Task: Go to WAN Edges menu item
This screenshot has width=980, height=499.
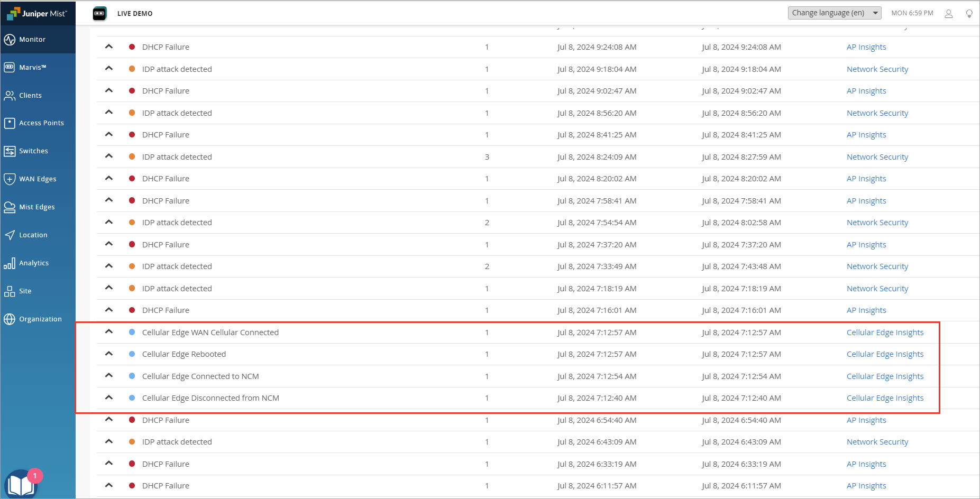Action: tap(38, 179)
